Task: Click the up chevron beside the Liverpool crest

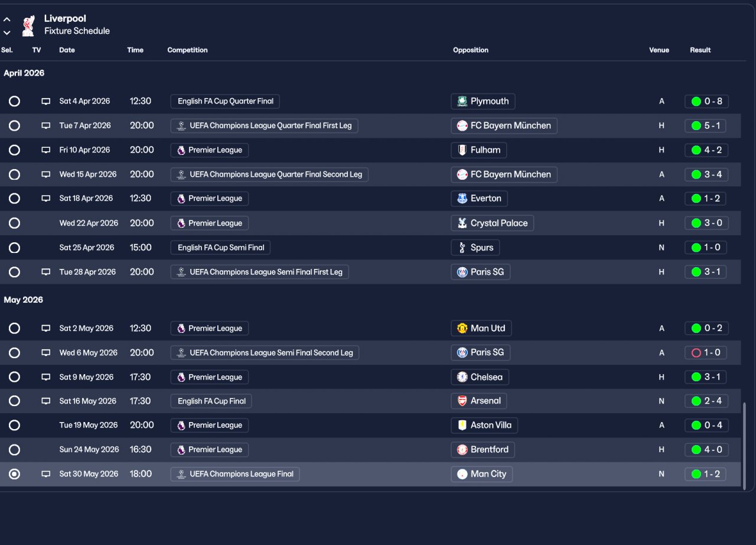Action: click(x=6, y=20)
